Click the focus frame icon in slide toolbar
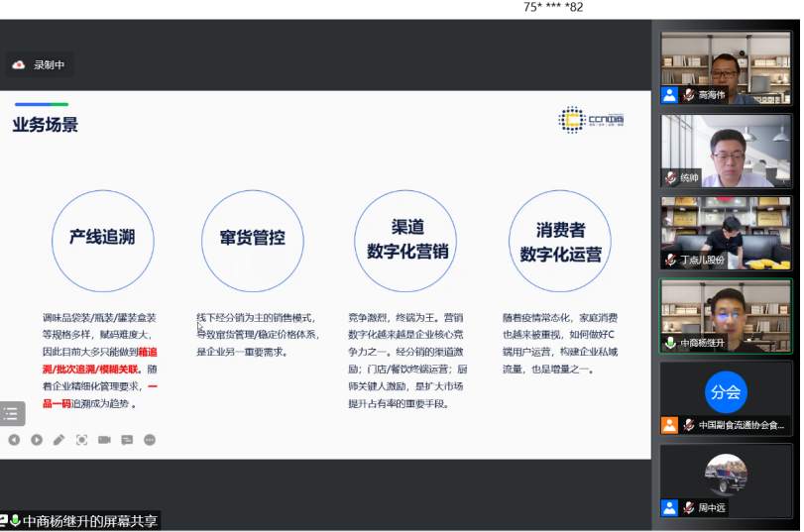Screen dimensions: 804x532 pos(81,440)
